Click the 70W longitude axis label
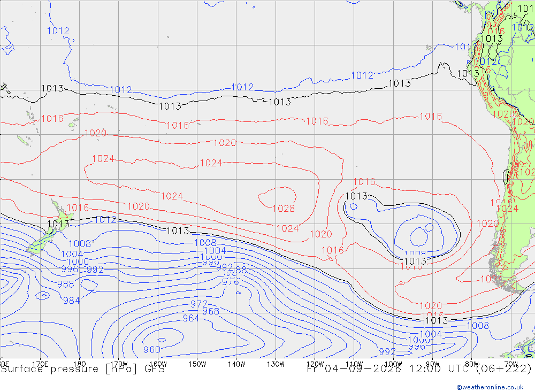This screenshot has height=392, width=535. point(511,364)
